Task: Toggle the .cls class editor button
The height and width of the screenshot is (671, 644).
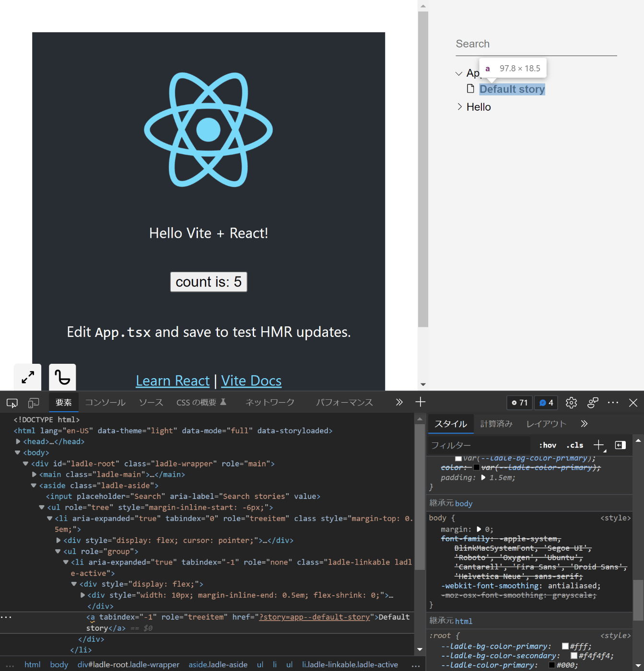Action: 575,445
